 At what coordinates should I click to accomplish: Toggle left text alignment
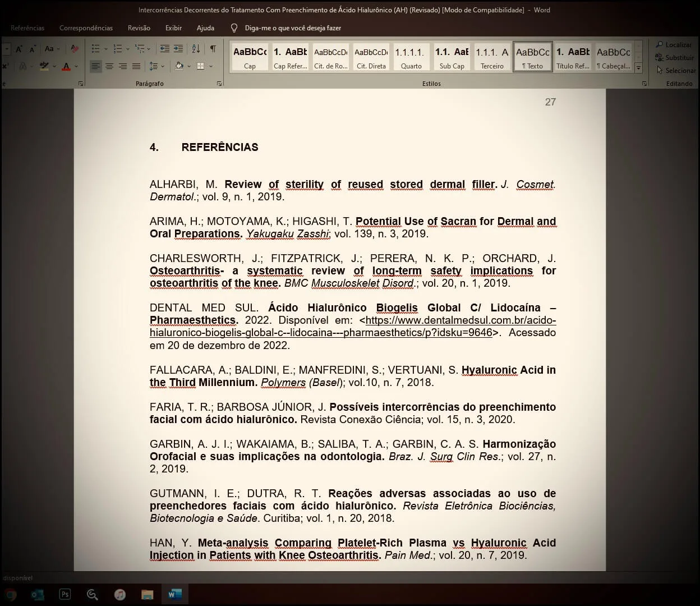click(x=96, y=66)
